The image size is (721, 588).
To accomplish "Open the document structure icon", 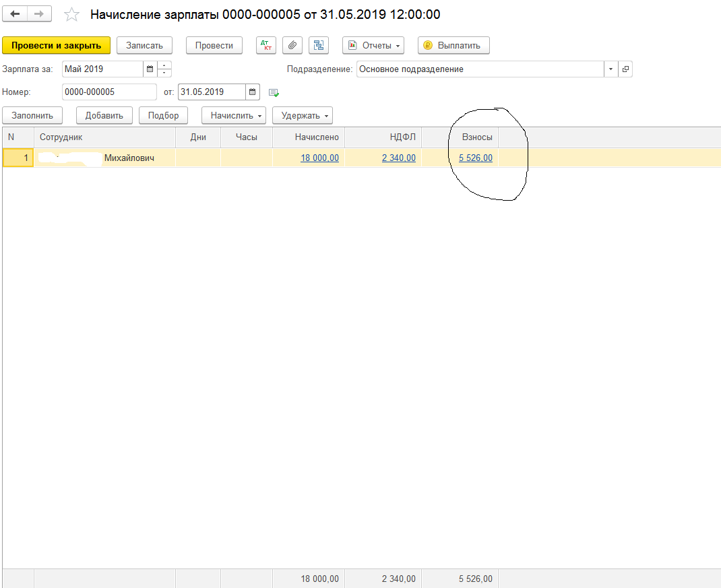I will coord(318,45).
